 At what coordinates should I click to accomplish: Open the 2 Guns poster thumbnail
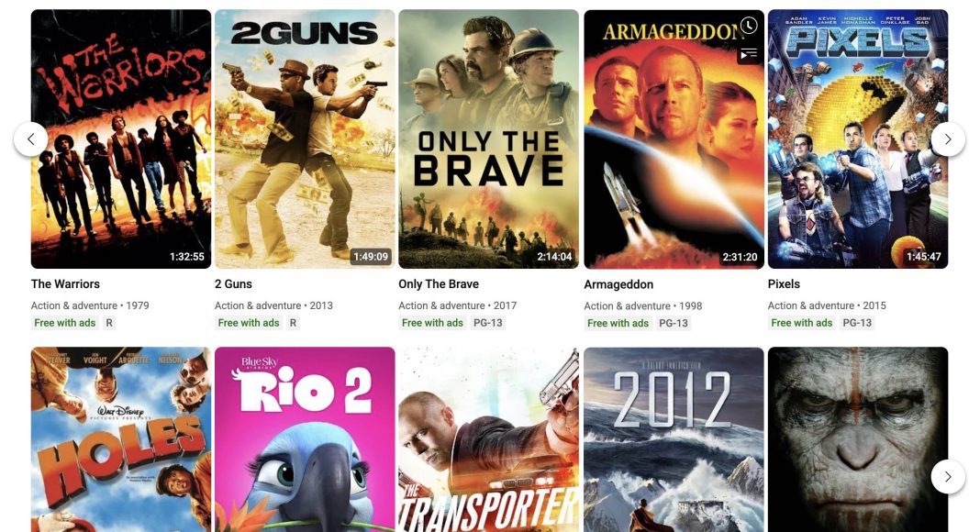pyautogui.click(x=305, y=139)
